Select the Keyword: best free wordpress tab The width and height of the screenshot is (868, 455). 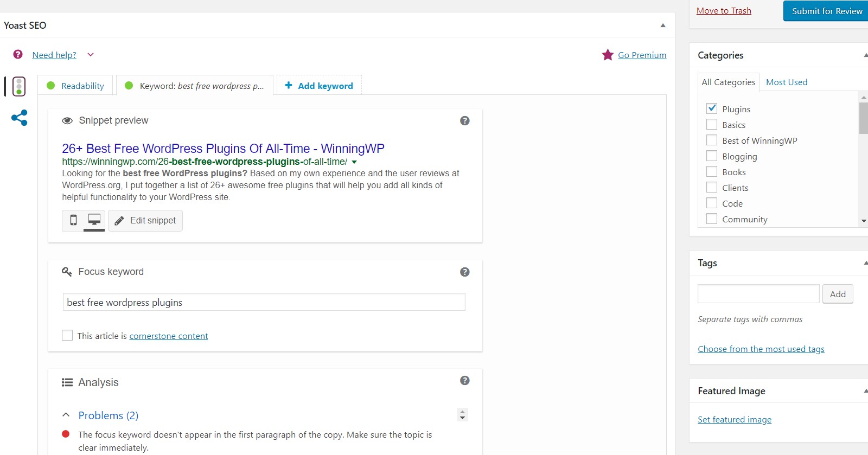195,86
